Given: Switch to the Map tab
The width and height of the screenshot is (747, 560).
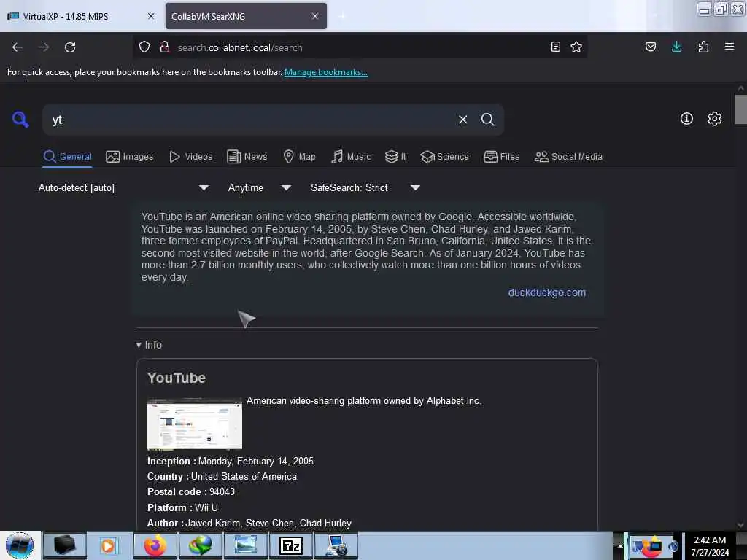Looking at the screenshot, I should point(299,156).
